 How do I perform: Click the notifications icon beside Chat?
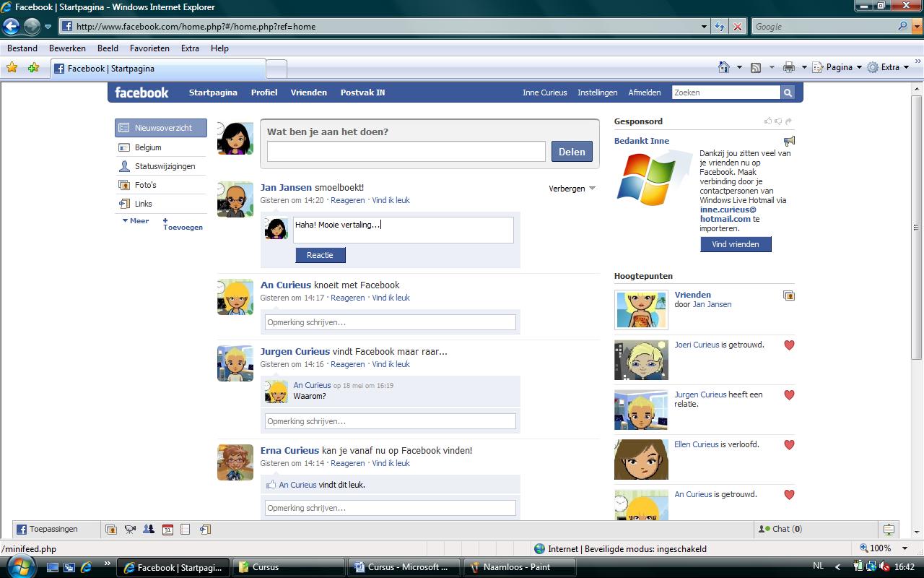(889, 530)
